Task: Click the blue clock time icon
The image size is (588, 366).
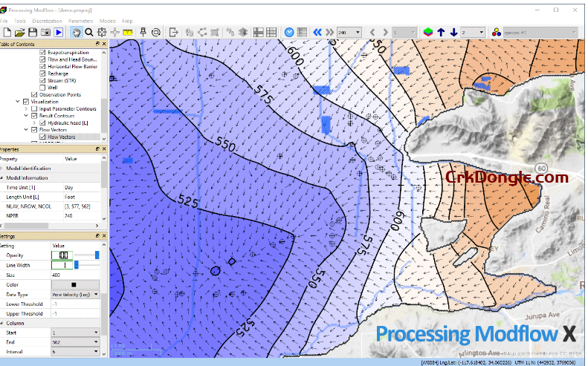Action: 289,33
